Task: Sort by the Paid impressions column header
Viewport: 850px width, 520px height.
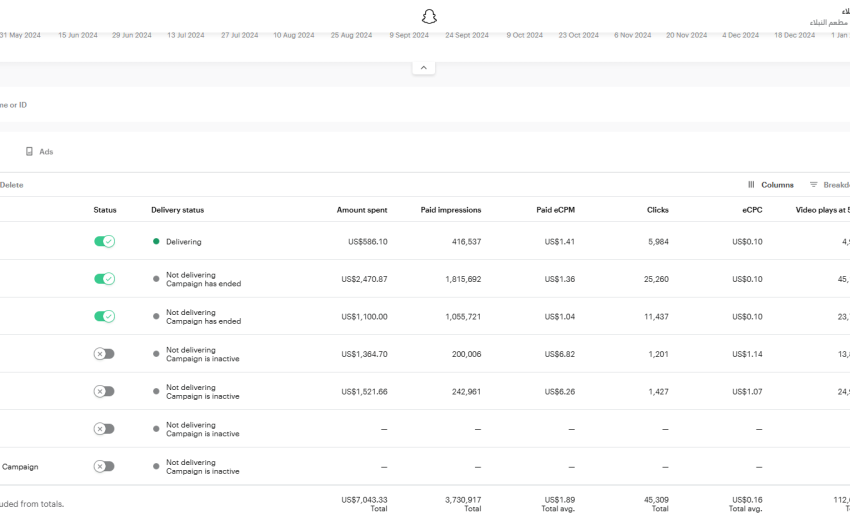Action: click(450, 210)
